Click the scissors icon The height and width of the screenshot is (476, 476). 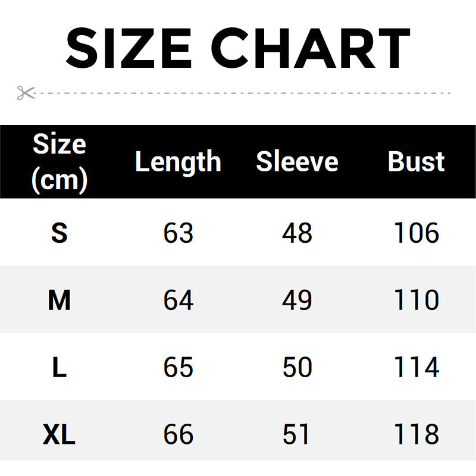pos(26,93)
